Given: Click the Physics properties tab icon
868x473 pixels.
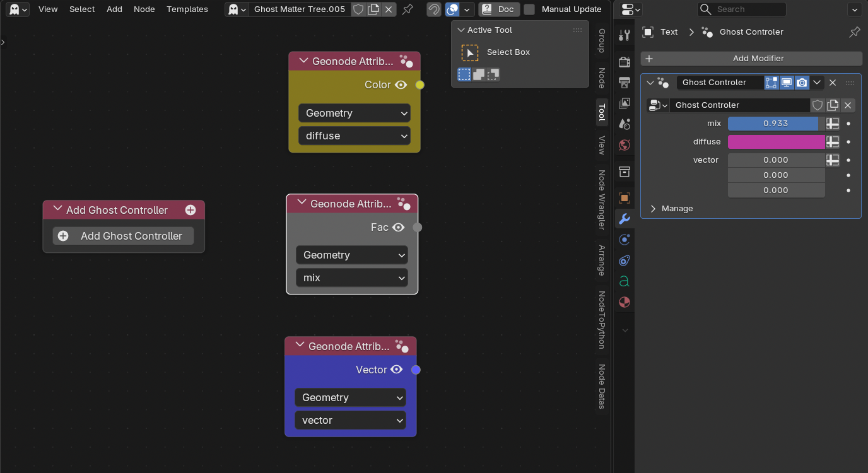Looking at the screenshot, I should pos(625,240).
